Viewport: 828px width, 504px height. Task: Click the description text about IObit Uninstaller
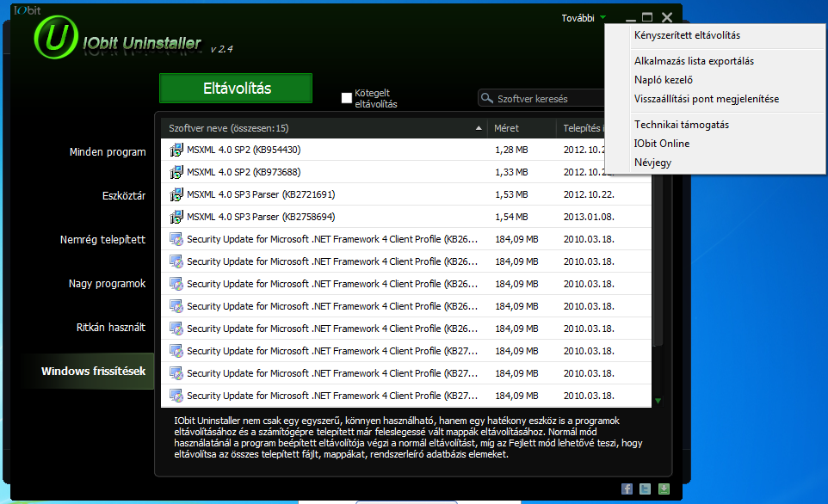pos(408,438)
